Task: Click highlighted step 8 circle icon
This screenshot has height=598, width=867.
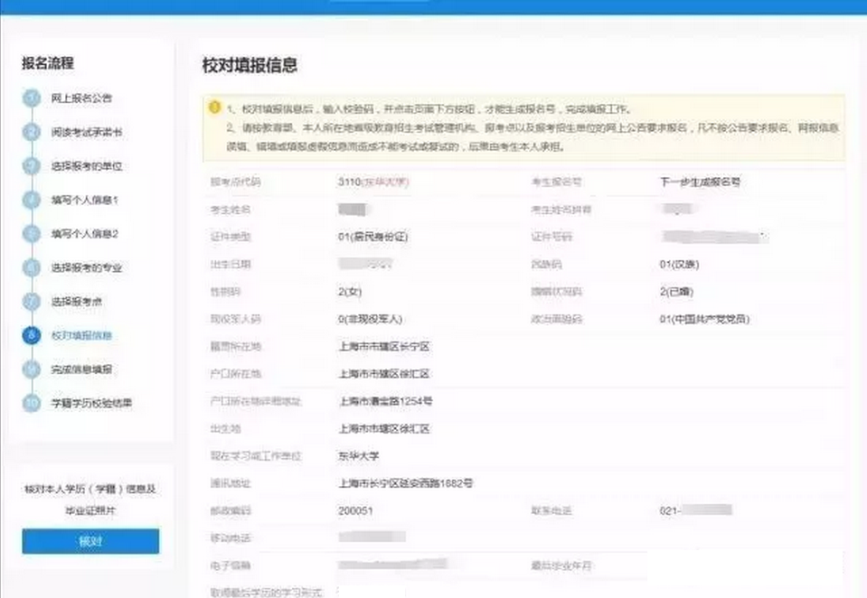Action: coord(31,335)
